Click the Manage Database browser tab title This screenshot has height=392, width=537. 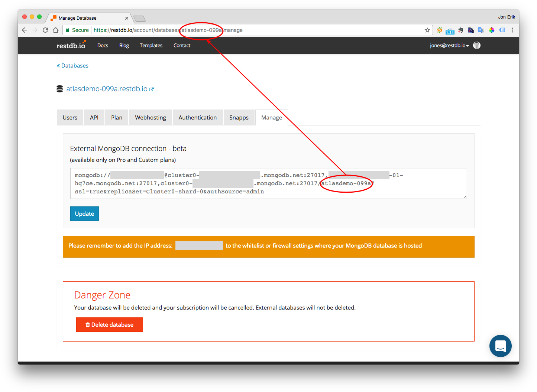click(77, 18)
